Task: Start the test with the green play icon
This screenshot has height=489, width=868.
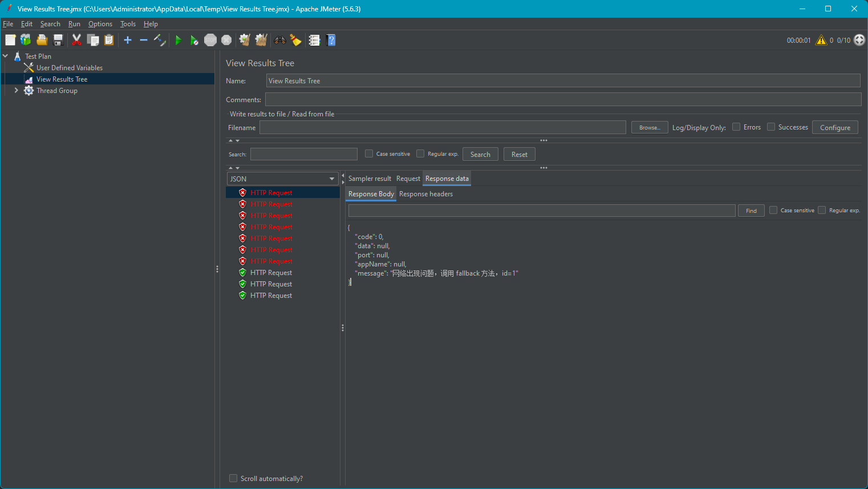Action: pos(179,40)
